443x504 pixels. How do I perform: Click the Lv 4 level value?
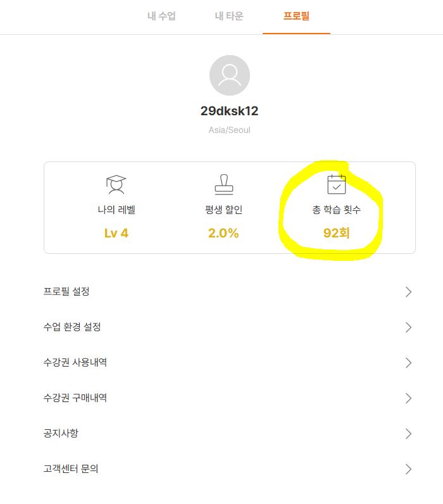pyautogui.click(x=116, y=233)
